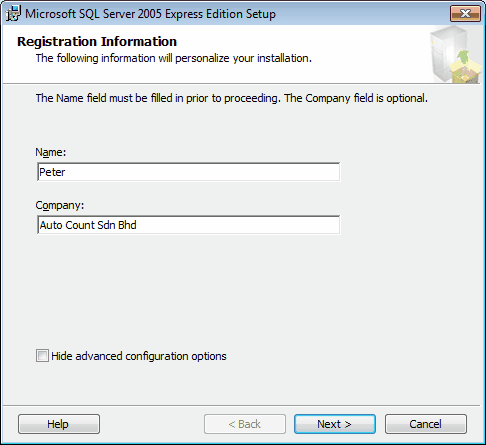Cancel the SQL Server Express setup
The width and height of the screenshot is (486, 445).
pyautogui.click(x=426, y=424)
